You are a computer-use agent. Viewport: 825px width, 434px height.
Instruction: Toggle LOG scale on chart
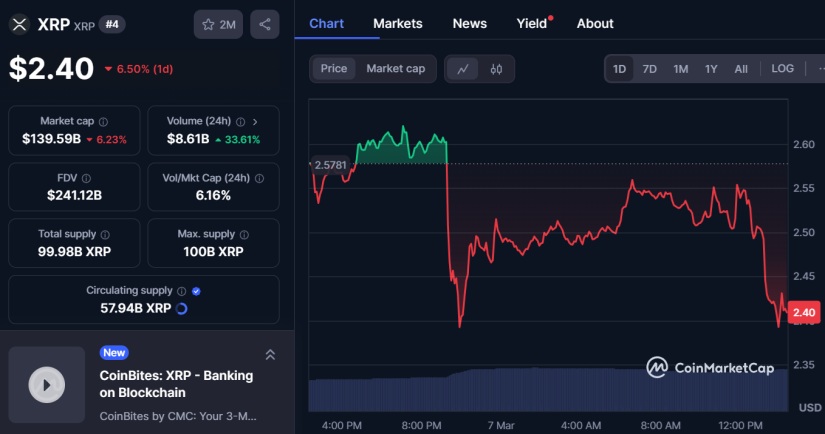point(782,69)
